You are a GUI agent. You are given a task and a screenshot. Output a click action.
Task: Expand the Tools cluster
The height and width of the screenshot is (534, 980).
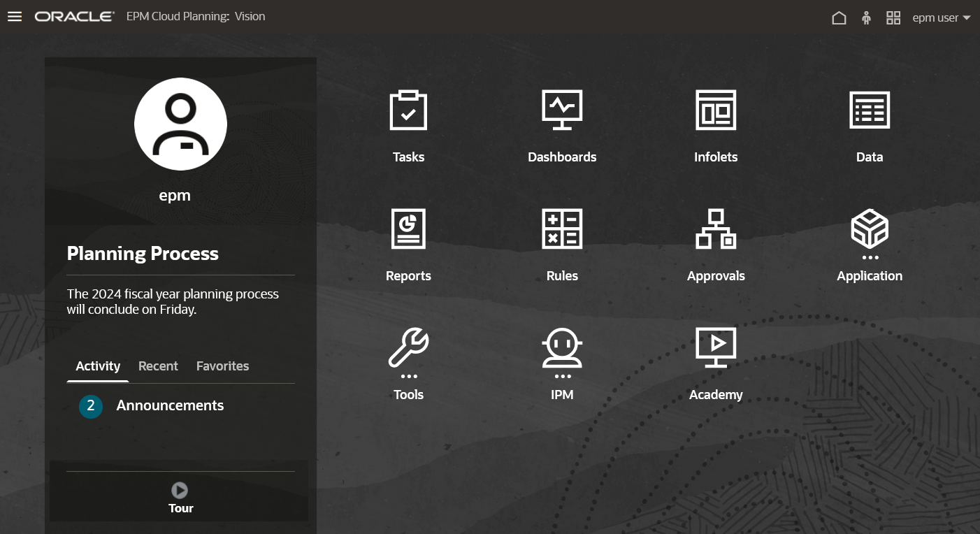(408, 364)
